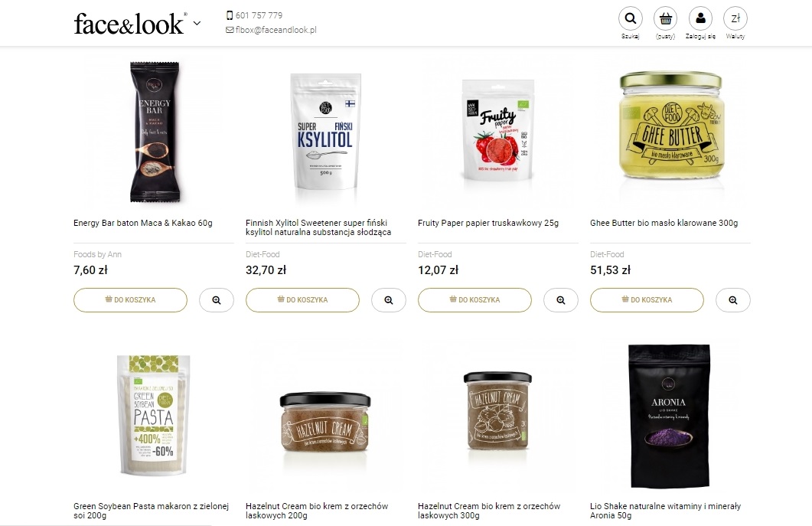
Task: Expand the chevron next to face&look logo
Action: [x=197, y=23]
